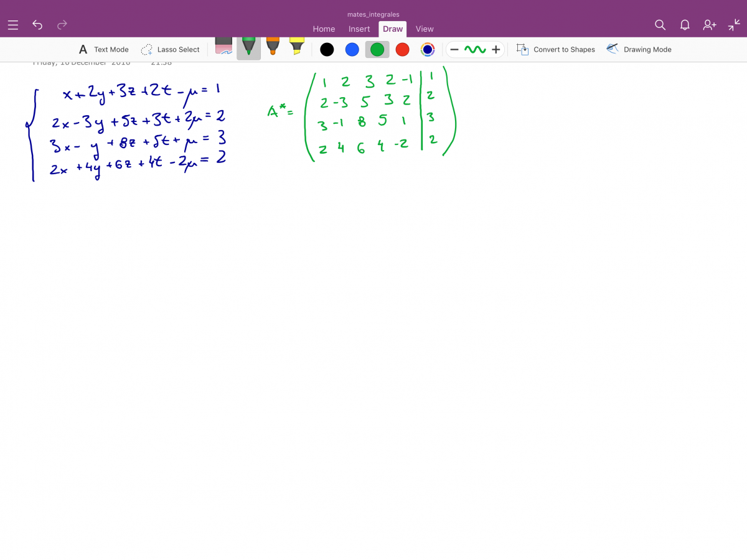Undo the last stroke
Viewport: 747px width, 560px height.
tap(37, 25)
